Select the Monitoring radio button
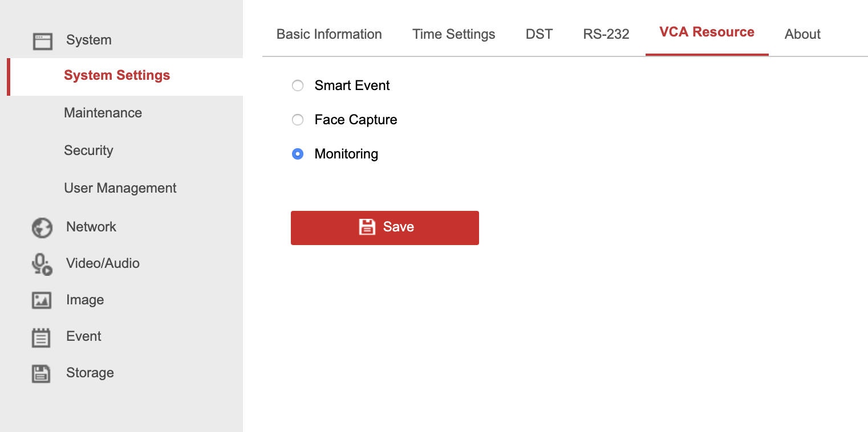Viewport: 868px width, 432px height. [x=298, y=154]
